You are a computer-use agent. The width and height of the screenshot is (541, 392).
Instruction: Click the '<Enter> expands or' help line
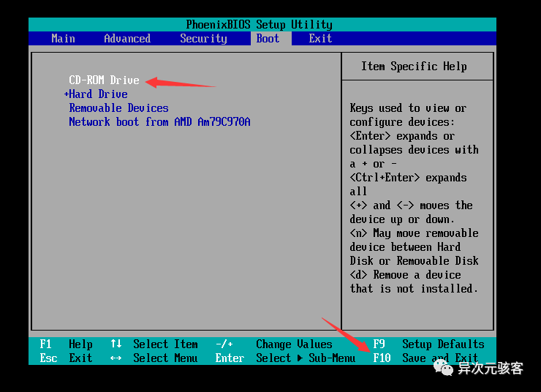coord(402,135)
